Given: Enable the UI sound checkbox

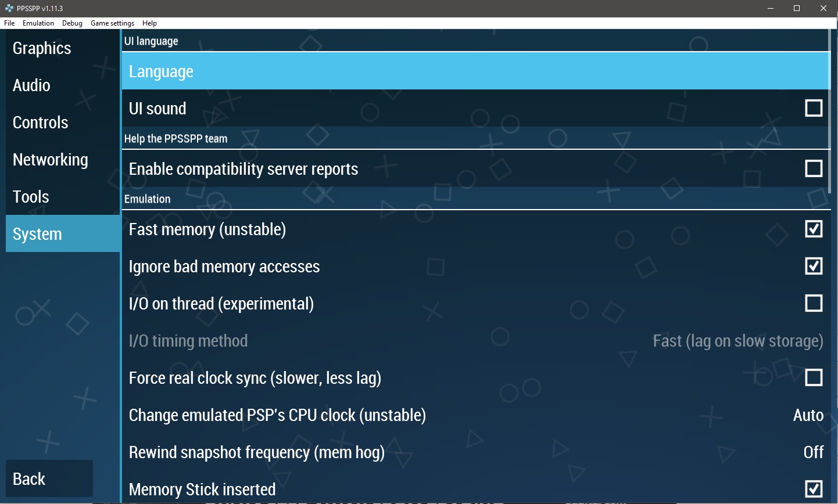Looking at the screenshot, I should pyautogui.click(x=813, y=108).
